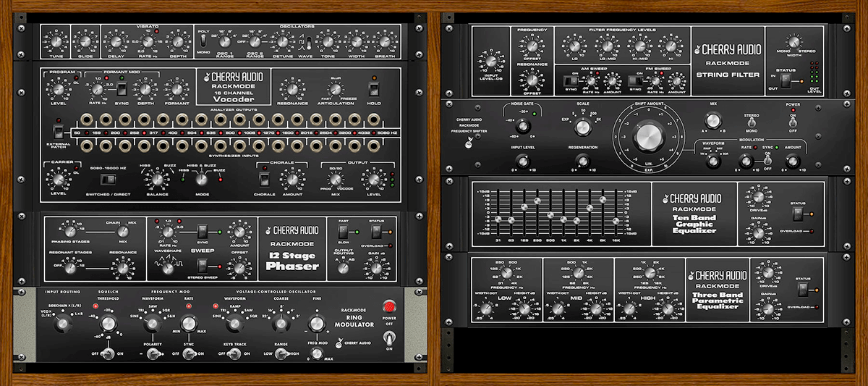Image resolution: width=868 pixels, height=386 pixels.
Task: Toggle the Ring Modulator power switch
Action: [x=391, y=339]
